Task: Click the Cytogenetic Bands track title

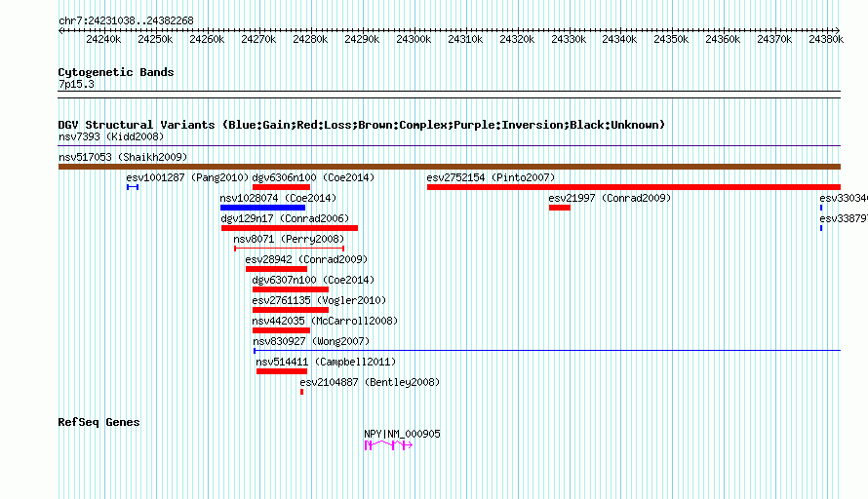Action: click(x=116, y=72)
